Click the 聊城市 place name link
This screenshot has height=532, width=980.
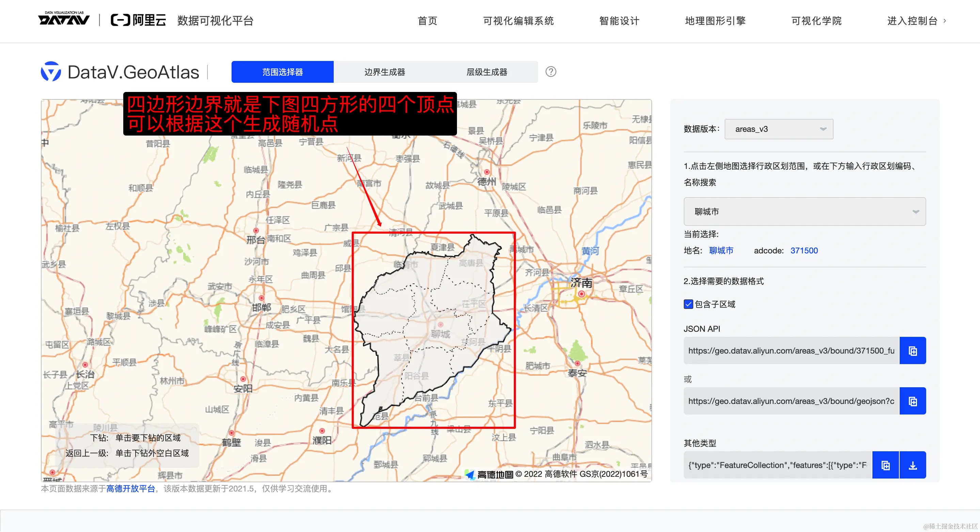click(x=721, y=250)
